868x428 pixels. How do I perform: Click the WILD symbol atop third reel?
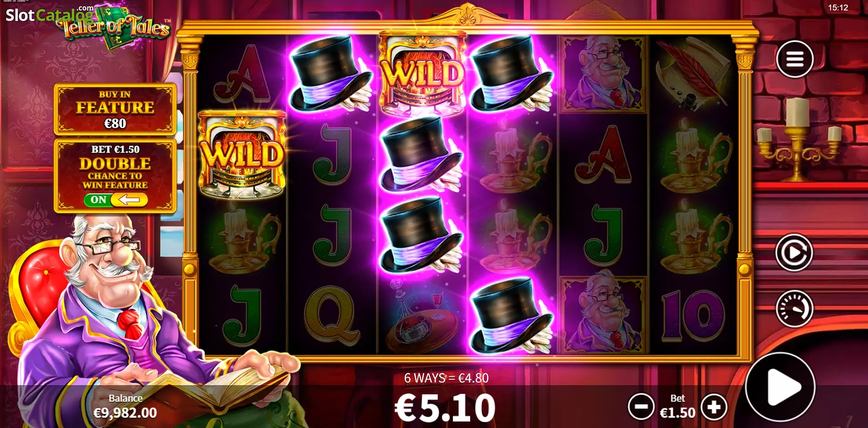click(423, 73)
